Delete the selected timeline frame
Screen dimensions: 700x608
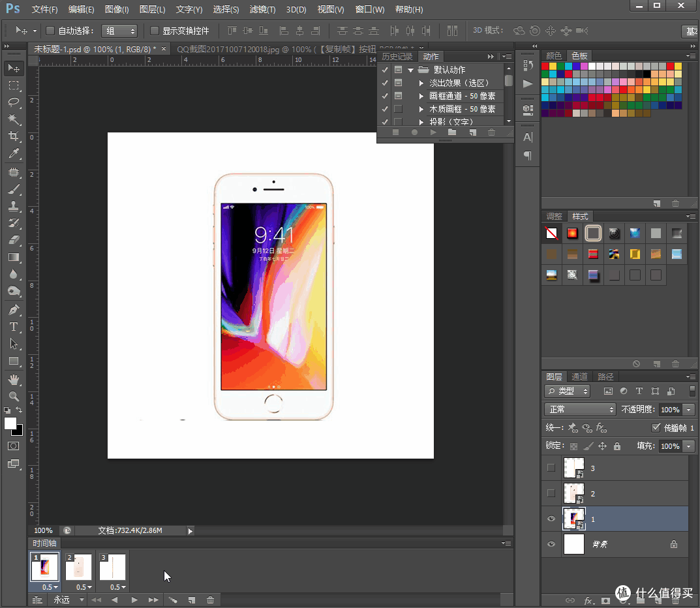pos(210,600)
